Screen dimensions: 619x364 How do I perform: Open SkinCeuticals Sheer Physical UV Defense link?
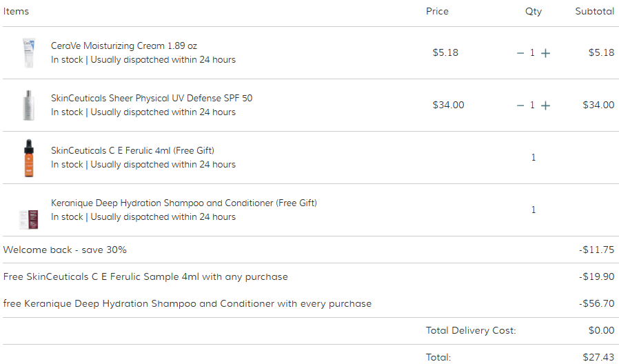tap(152, 98)
